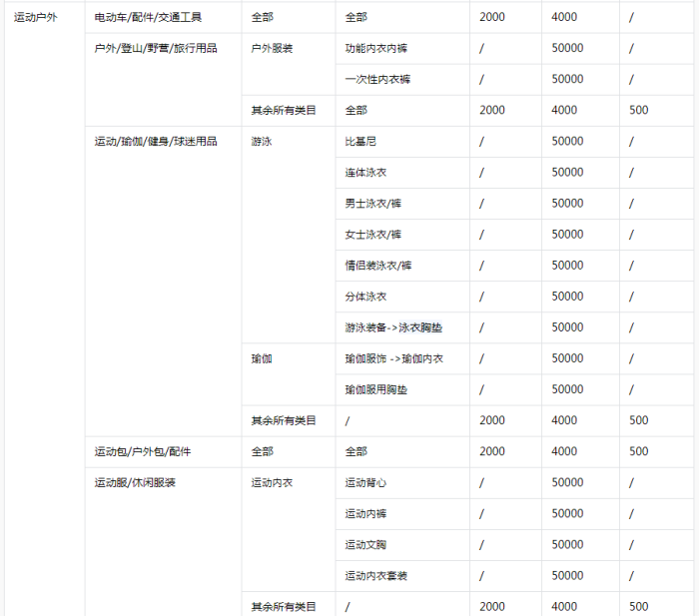Image resolution: width=699 pixels, height=616 pixels.
Task: Select the 运动内衣套装 cell
Action: (375, 575)
